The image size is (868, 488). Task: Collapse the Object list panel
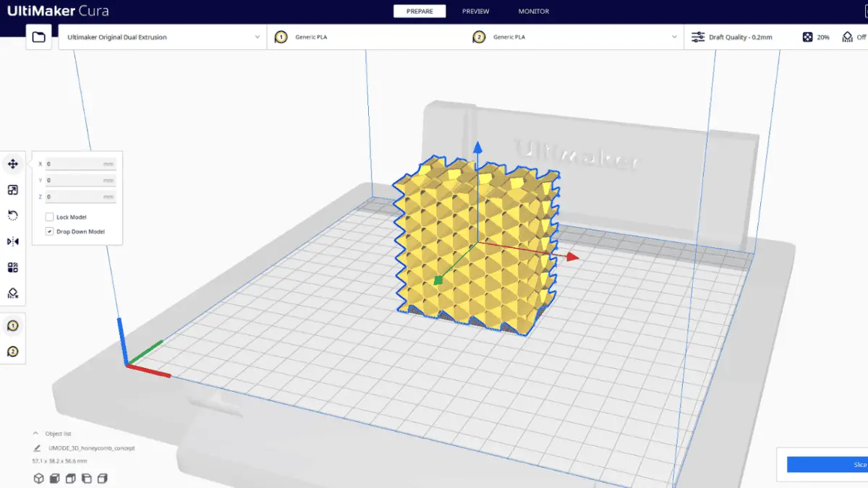click(x=35, y=433)
